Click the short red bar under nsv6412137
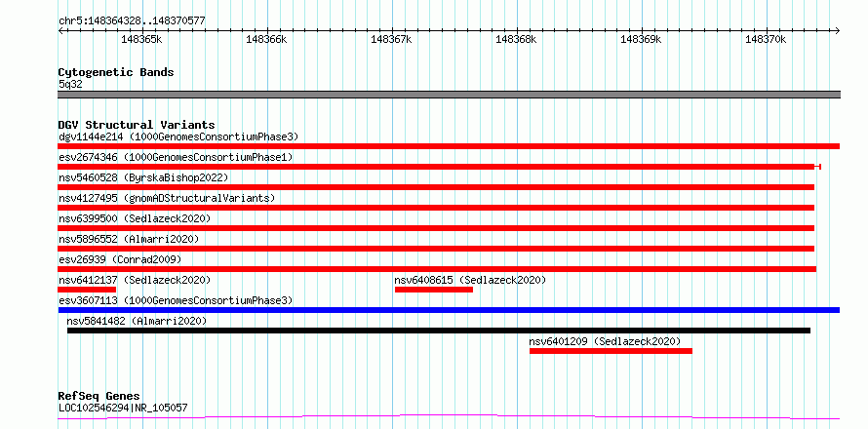This screenshot has height=429, width=868. [x=87, y=290]
